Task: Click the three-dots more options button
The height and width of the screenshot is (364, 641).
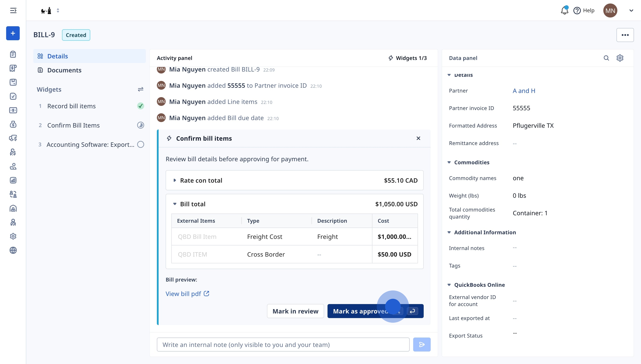Action: coord(625,35)
